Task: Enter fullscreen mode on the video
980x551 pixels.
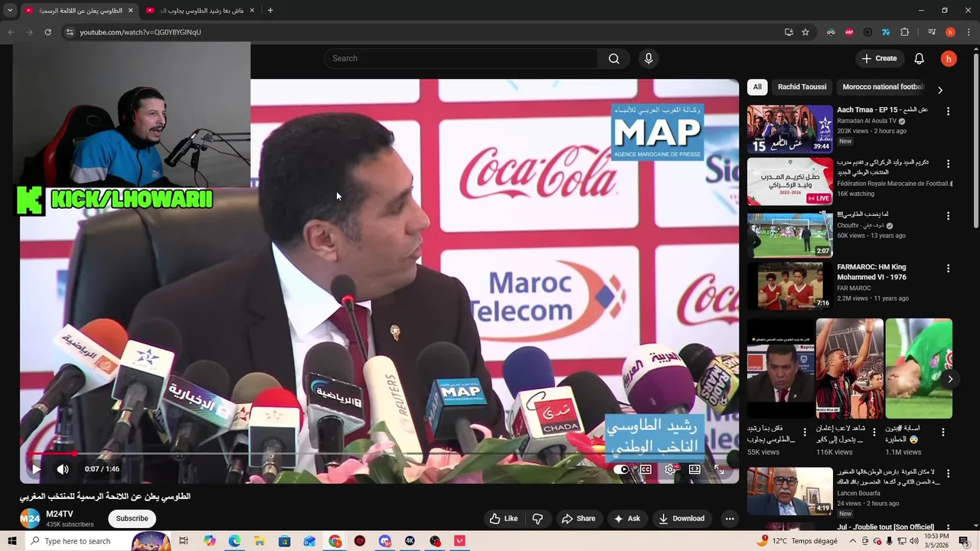Action: pyautogui.click(x=719, y=469)
